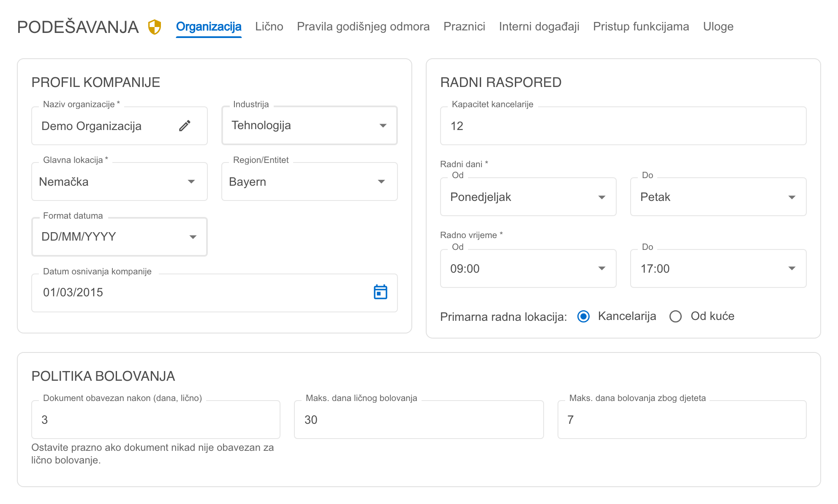Expand the Region/Entitet dropdown showing Bayern
Viewport: 838px width, 504px height.
pos(310,182)
